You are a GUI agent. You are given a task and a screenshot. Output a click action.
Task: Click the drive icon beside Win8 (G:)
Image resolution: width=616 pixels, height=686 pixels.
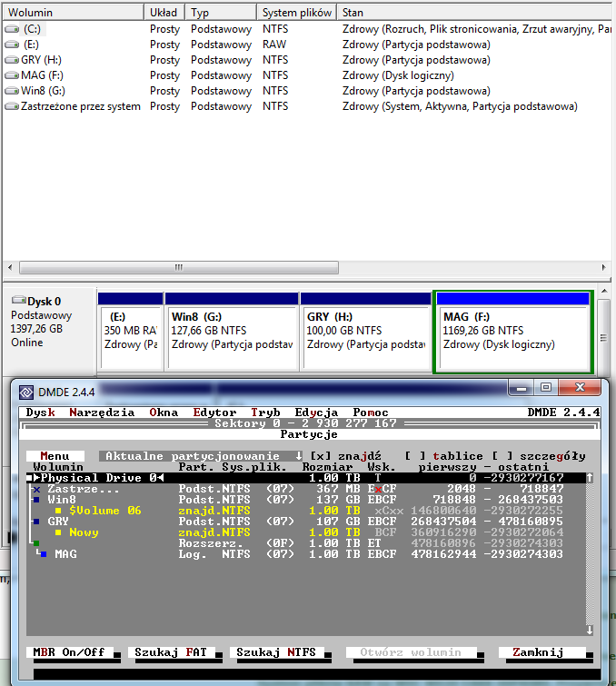pyautogui.click(x=12, y=91)
